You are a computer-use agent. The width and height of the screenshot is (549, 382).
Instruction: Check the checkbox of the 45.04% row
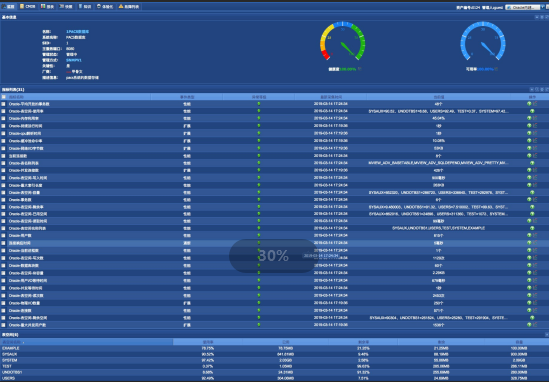4,118
